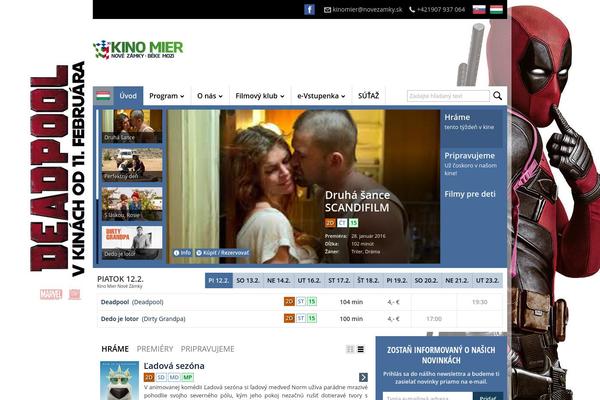Click ST badge in Deadpool row
600x400 pixels.
click(301, 302)
